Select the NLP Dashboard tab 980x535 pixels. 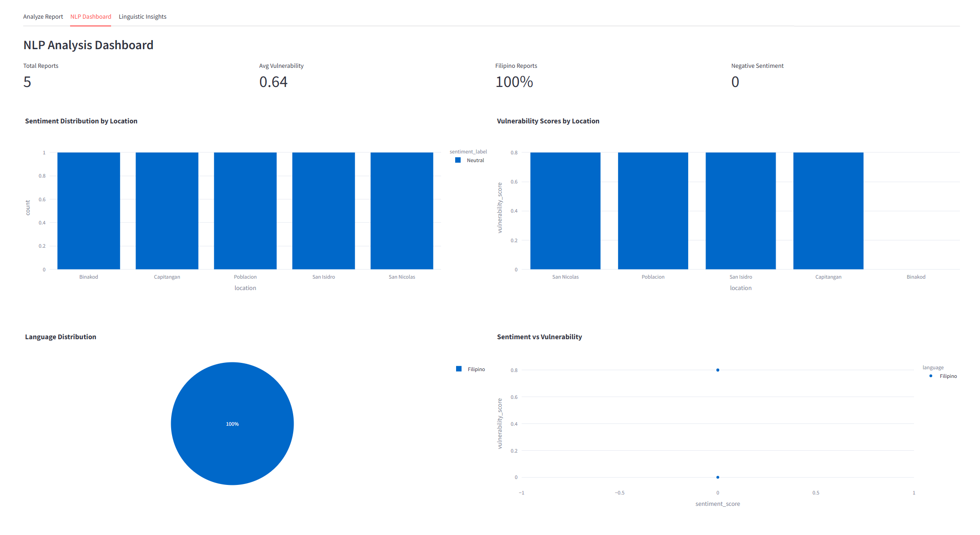91,17
